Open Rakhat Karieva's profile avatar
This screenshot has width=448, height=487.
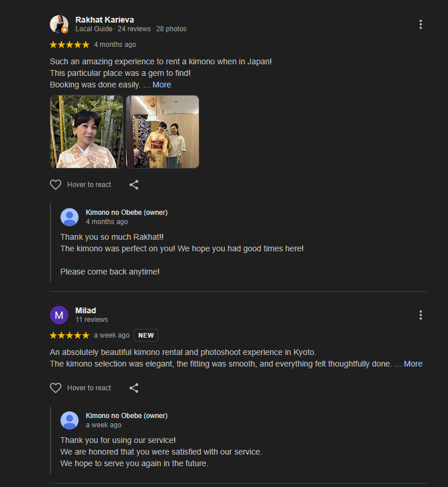[x=59, y=24]
